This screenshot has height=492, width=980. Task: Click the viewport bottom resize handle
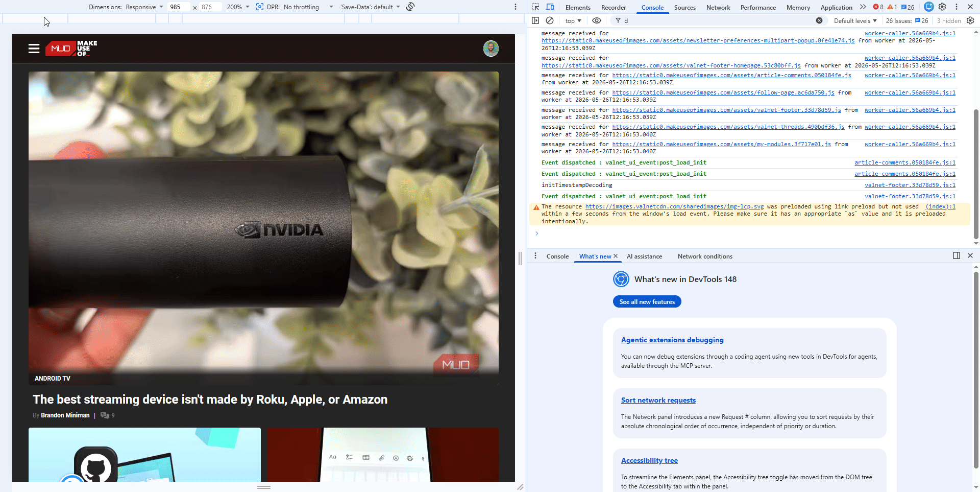point(263,487)
